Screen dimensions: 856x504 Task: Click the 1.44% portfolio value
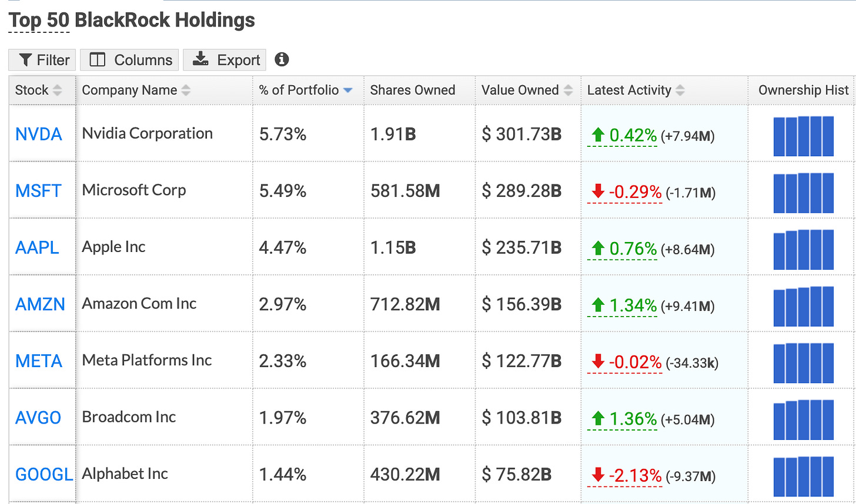coord(283,475)
